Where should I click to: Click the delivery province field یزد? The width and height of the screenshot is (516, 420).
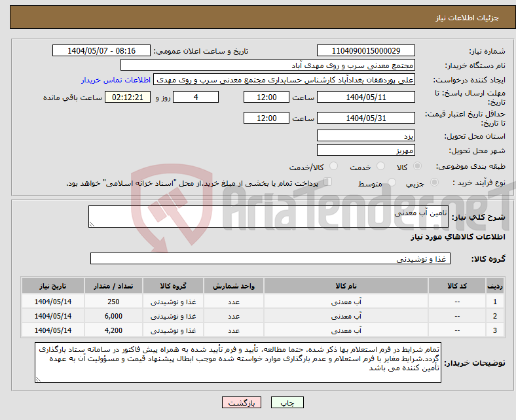pos(365,135)
